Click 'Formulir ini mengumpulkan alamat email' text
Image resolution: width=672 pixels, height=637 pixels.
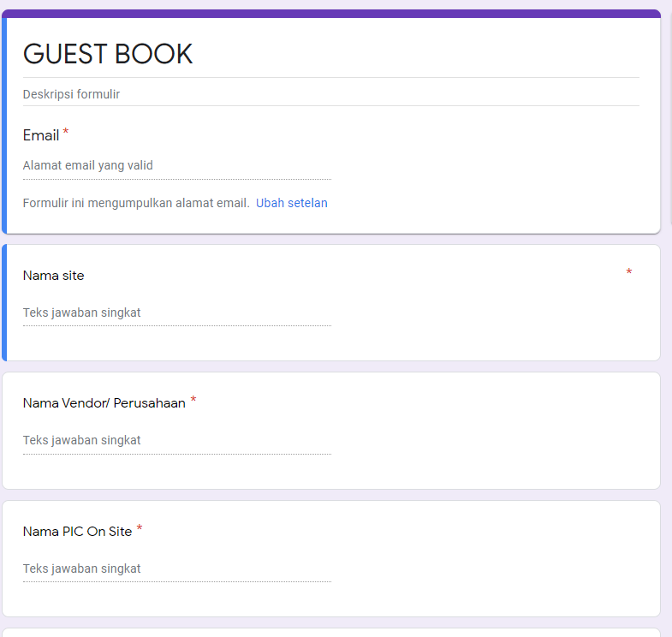pos(136,203)
